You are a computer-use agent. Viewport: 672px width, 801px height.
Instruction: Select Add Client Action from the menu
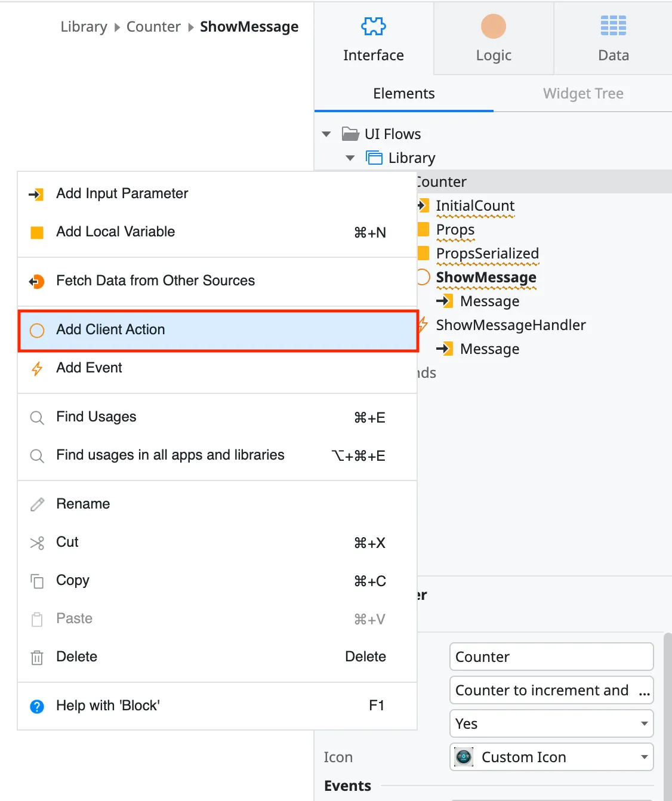pyautogui.click(x=110, y=330)
